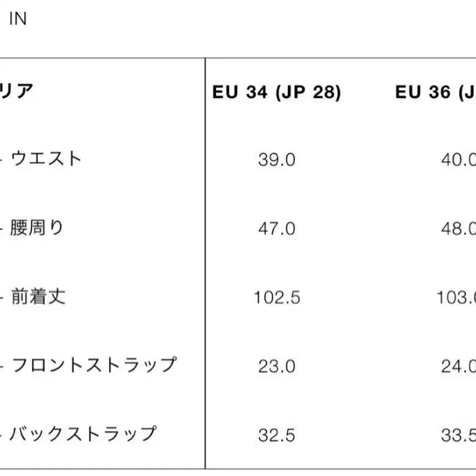
Task: Click the 33.5 value in バックストラップ row
Action: coord(458,435)
